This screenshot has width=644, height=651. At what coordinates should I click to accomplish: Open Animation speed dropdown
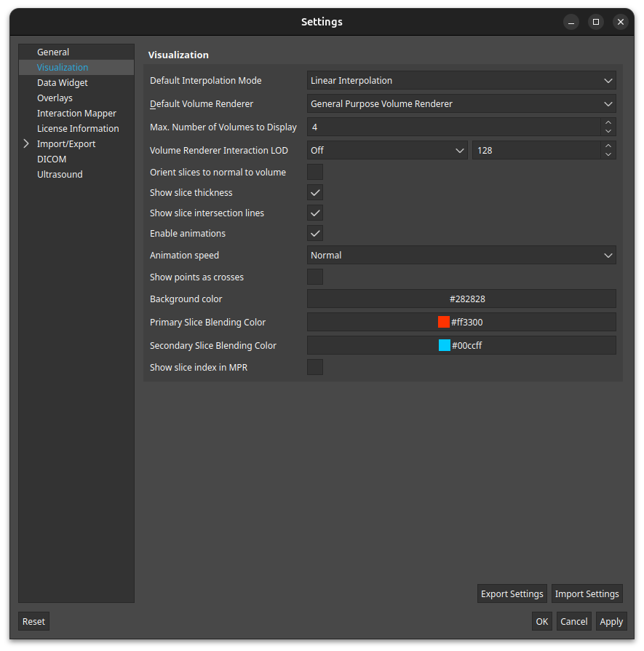[461, 255]
